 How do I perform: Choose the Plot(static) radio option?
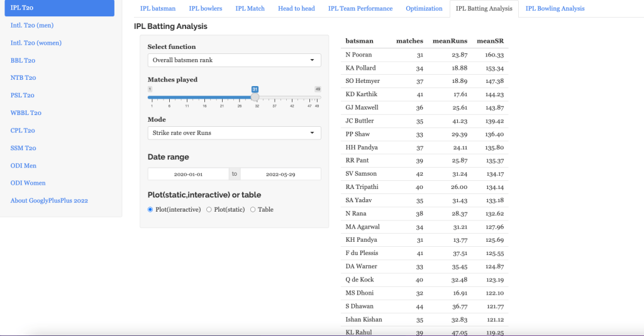click(209, 210)
